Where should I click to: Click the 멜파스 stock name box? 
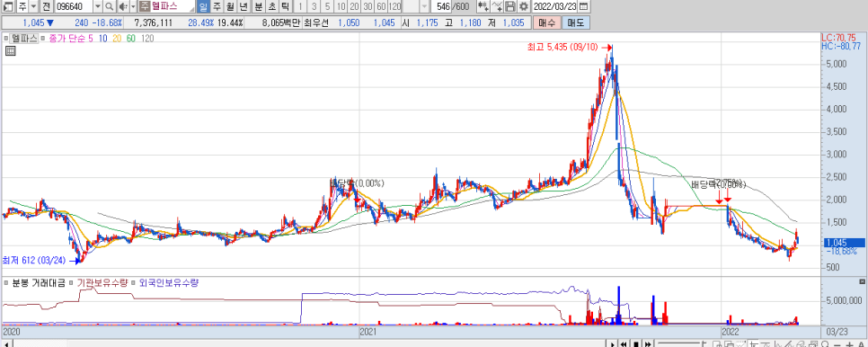(x=166, y=6)
